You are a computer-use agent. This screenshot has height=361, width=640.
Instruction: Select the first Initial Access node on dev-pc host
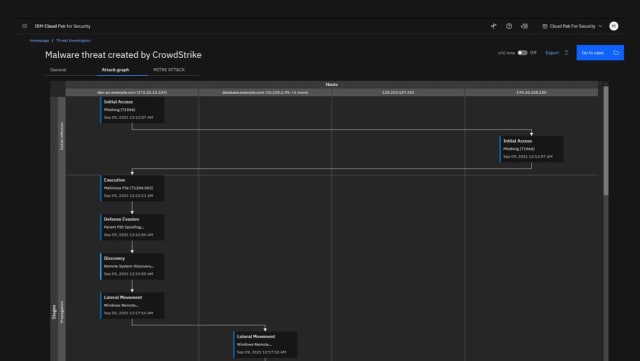click(x=132, y=110)
